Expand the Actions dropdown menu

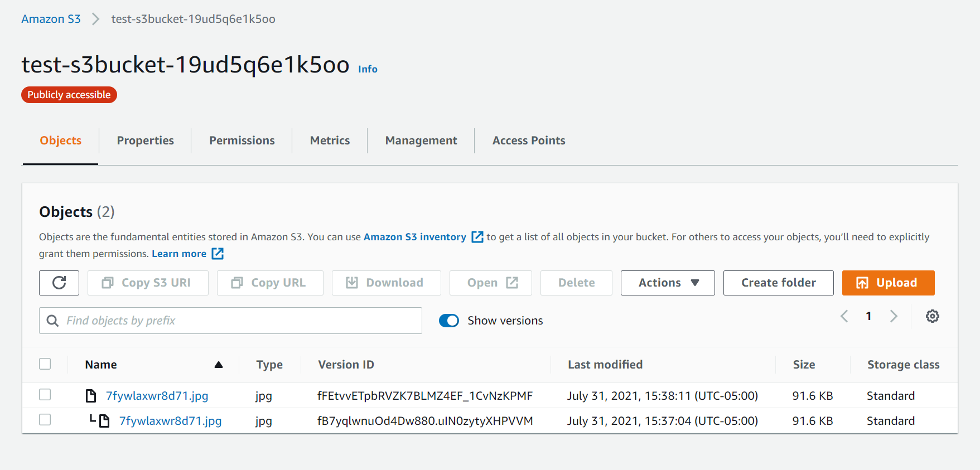point(668,283)
